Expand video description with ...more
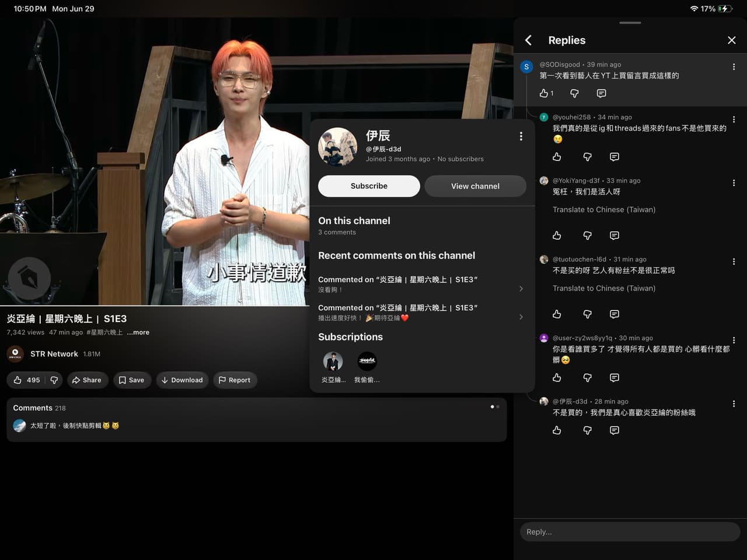The width and height of the screenshot is (747, 560). pos(138,332)
